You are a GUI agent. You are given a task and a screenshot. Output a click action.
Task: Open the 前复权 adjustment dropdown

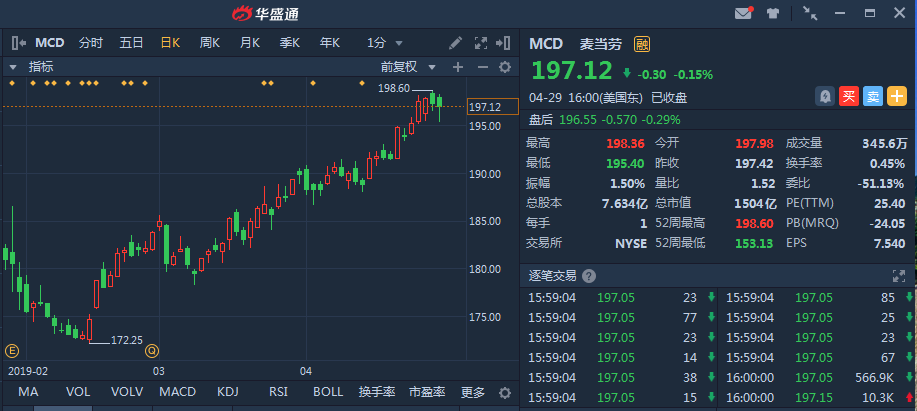(x=408, y=67)
